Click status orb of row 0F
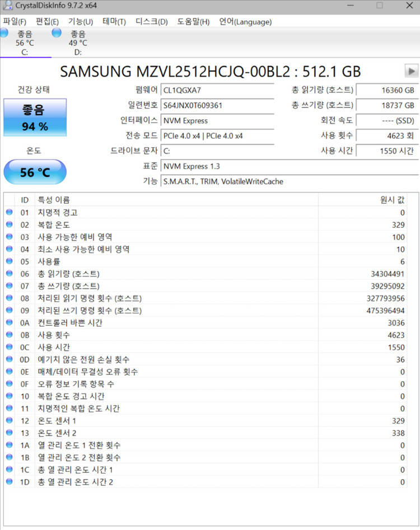The height and width of the screenshot is (530, 420). (10, 383)
